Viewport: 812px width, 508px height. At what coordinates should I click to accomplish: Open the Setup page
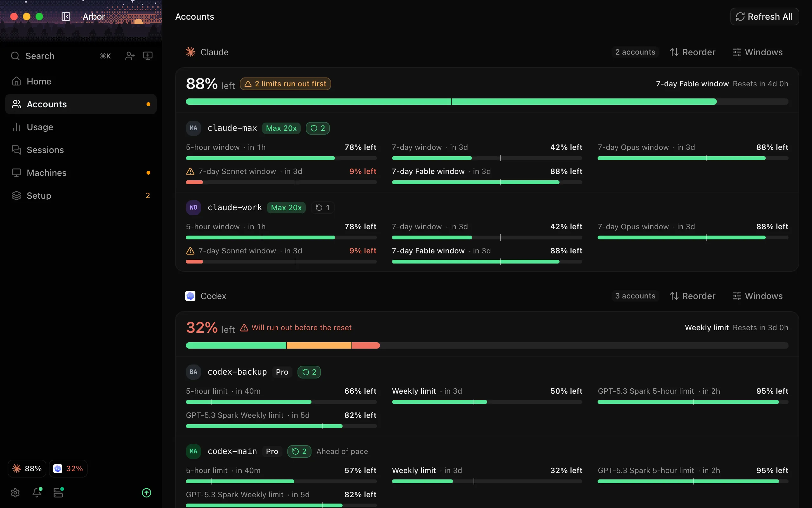coord(81,196)
